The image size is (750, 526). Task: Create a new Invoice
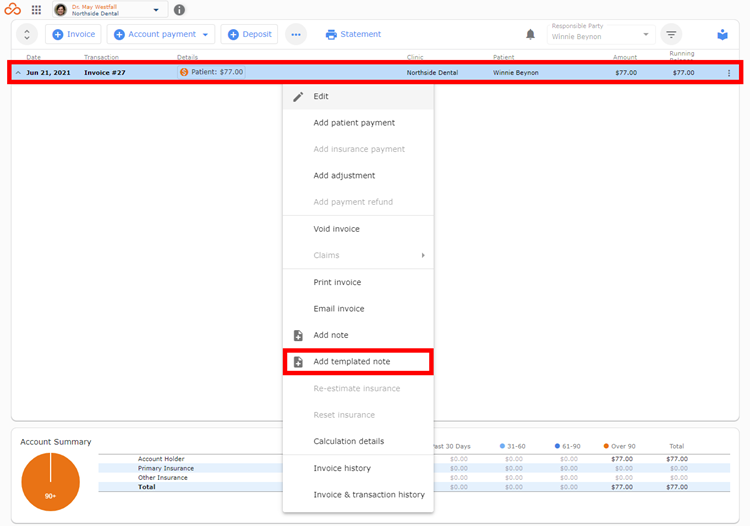[x=73, y=34]
